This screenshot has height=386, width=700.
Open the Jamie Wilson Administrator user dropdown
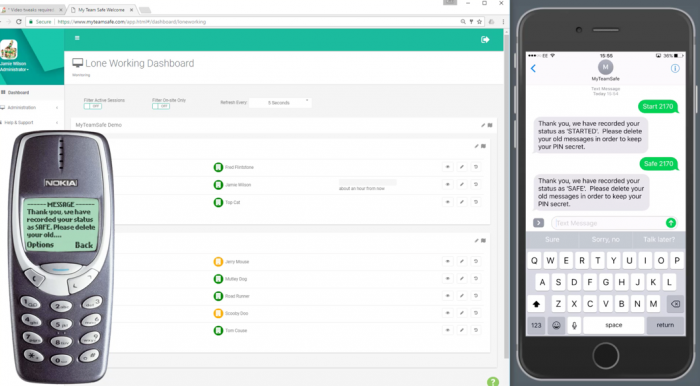click(14, 66)
